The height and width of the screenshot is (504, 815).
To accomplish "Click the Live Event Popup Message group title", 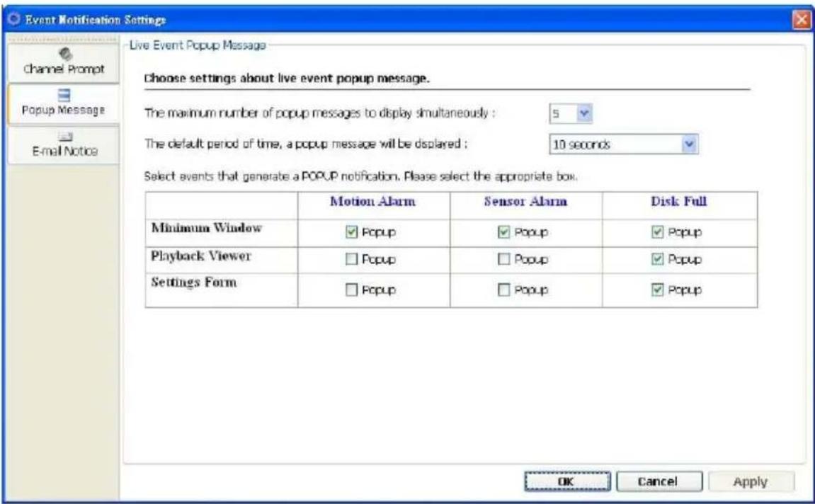I will tap(198, 45).
